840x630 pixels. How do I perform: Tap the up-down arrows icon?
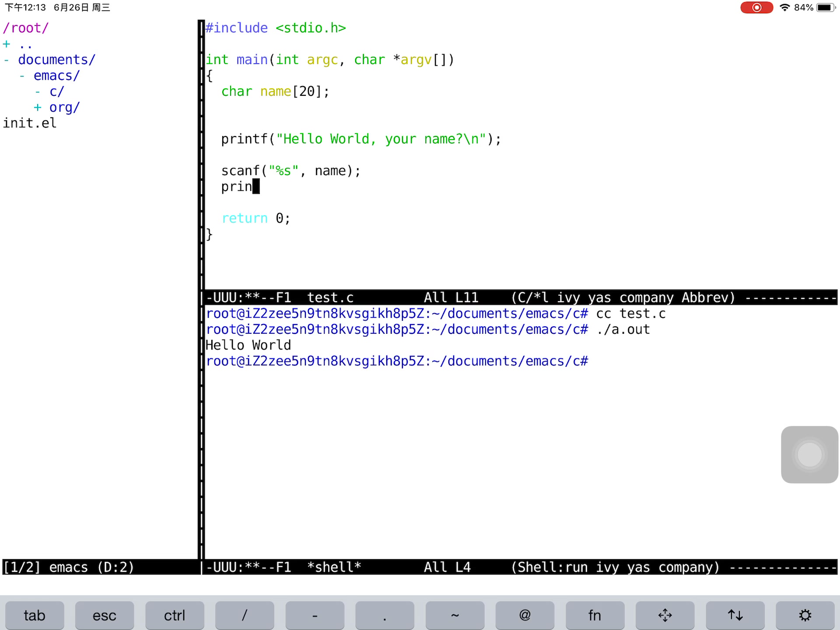click(x=735, y=615)
